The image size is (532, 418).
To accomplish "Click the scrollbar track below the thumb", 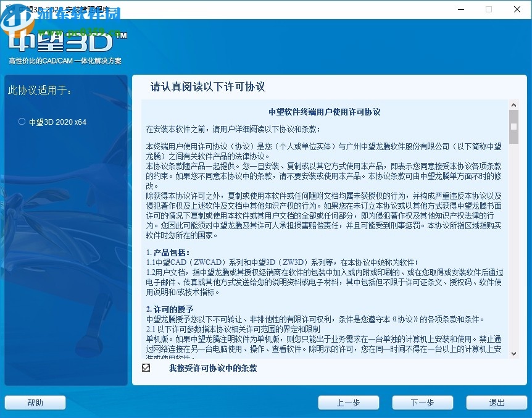I will click(x=513, y=247).
